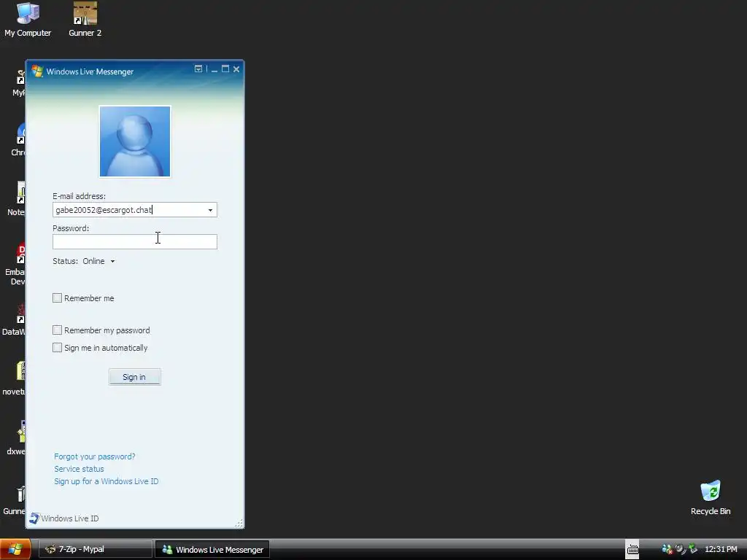This screenshot has width=747, height=560.
Task: Click the network connection tray icon
Action: point(693,550)
